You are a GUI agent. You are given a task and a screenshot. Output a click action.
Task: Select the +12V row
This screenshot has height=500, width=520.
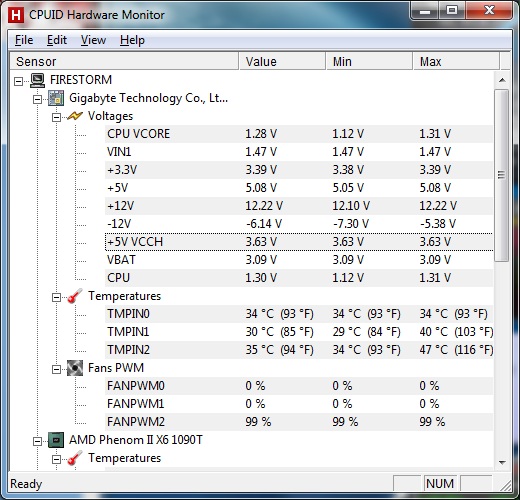point(299,206)
